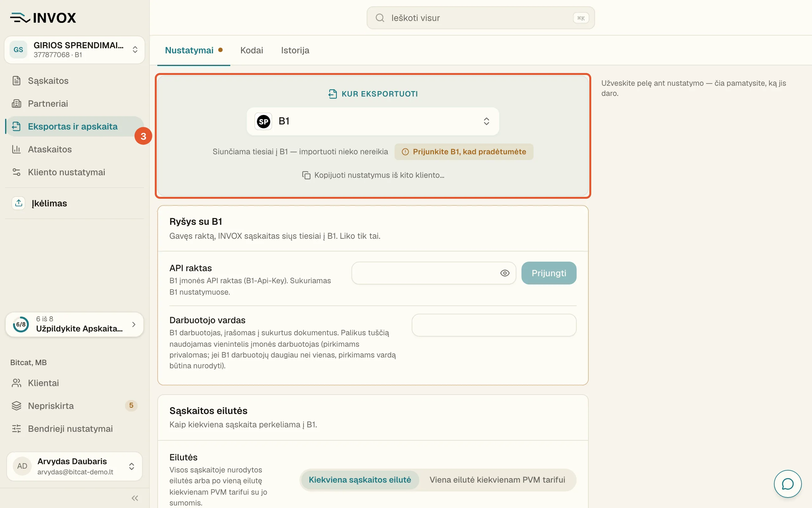Click the GS company avatar
Screen dimensions: 812x508
tap(18, 50)
